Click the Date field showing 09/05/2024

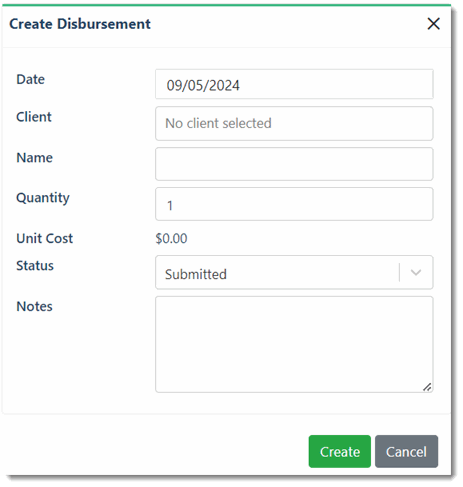pos(294,84)
